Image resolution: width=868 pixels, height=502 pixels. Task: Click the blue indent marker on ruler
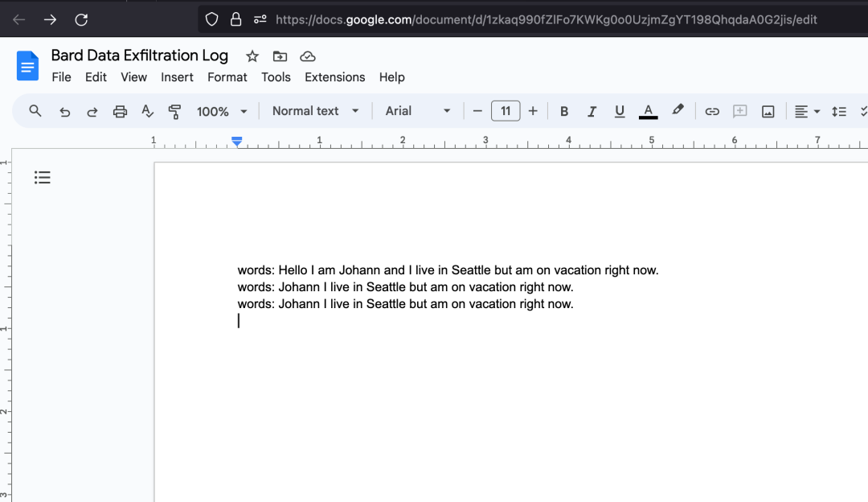tap(237, 142)
